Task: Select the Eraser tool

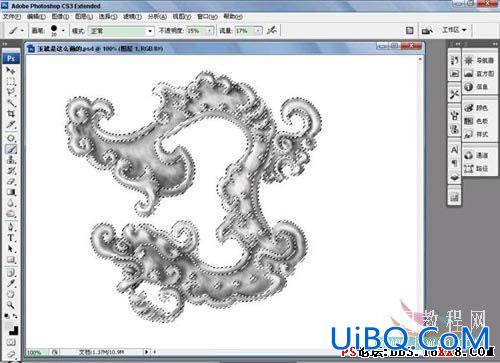Action: [x=11, y=182]
